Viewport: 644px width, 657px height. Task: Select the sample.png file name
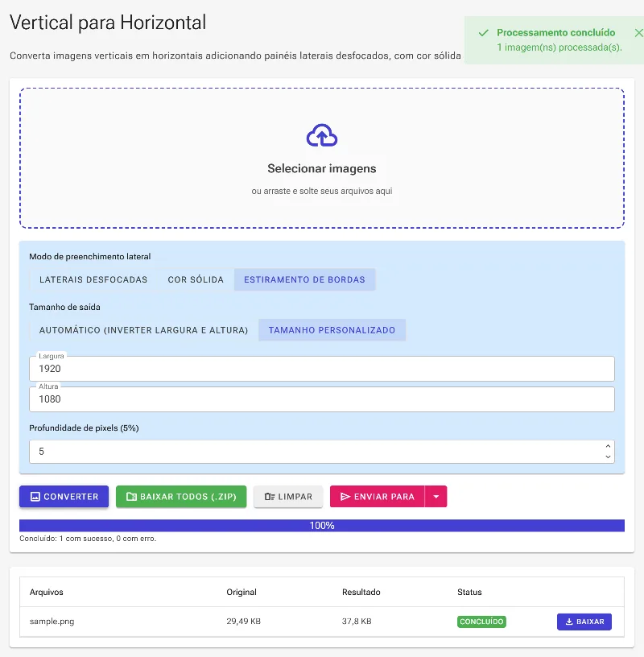(52, 622)
